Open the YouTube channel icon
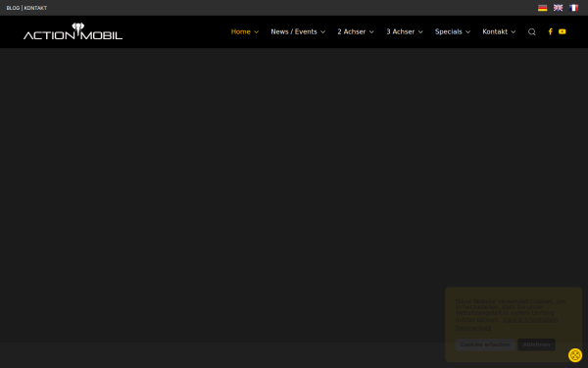 point(563,31)
